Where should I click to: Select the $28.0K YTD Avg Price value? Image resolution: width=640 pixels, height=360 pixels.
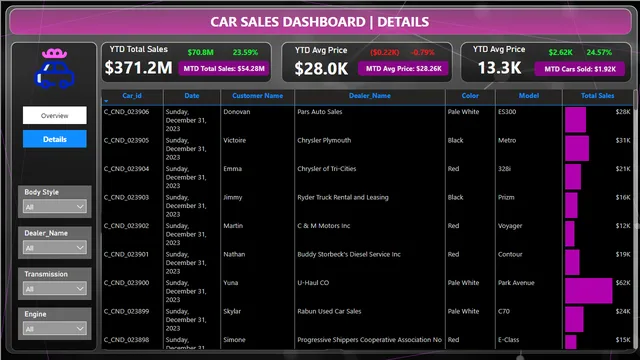322,69
